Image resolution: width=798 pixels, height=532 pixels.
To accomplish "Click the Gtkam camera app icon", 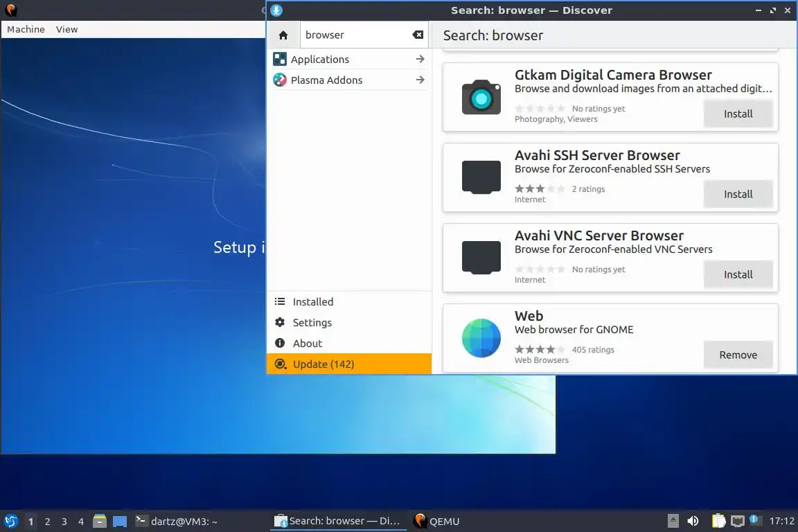I will (x=481, y=97).
